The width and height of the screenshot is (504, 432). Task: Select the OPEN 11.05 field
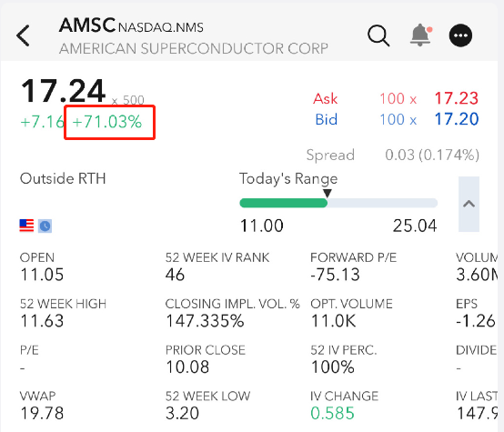click(42, 266)
